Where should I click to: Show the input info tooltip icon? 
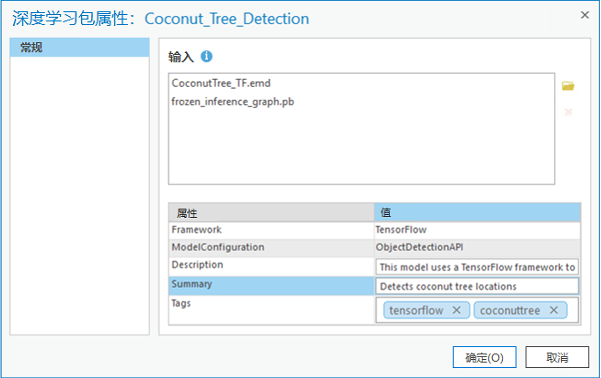click(207, 56)
